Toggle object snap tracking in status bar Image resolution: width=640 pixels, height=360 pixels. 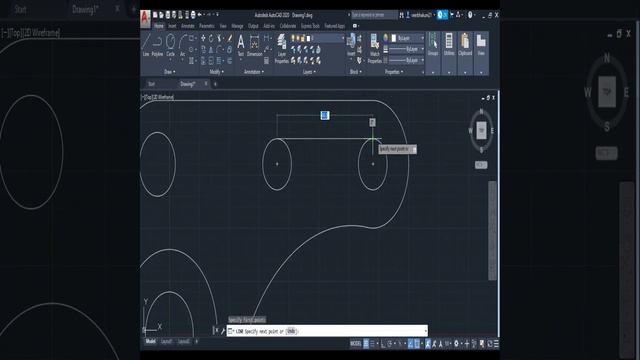(x=411, y=344)
